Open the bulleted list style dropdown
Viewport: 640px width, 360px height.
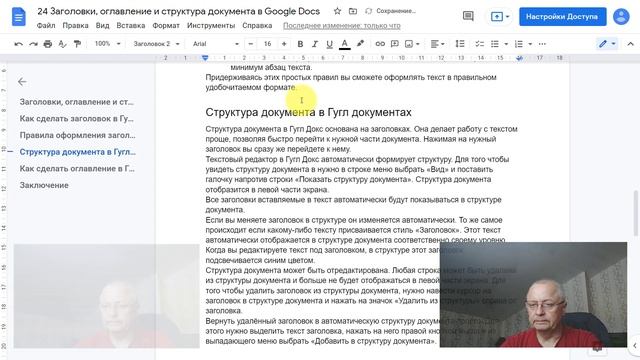[x=506, y=44]
